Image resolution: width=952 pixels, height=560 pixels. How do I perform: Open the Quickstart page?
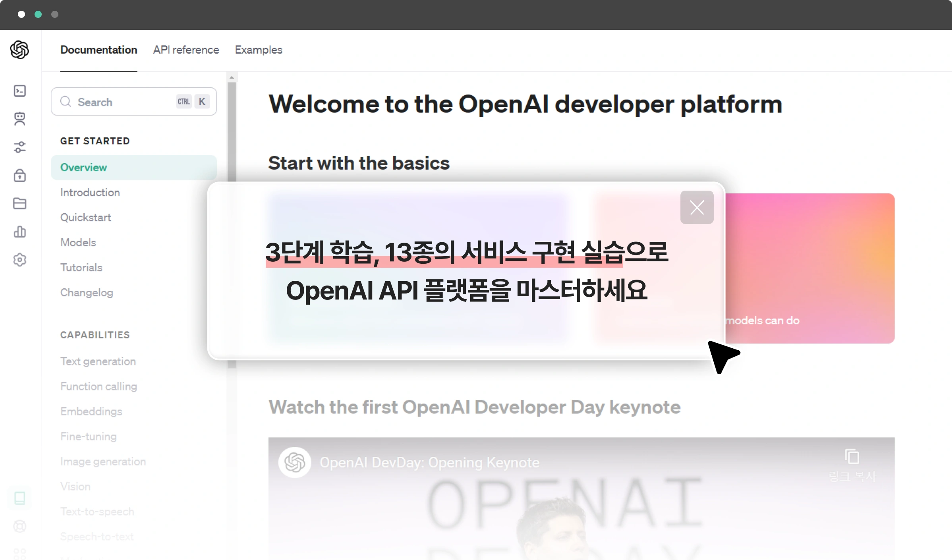point(86,217)
